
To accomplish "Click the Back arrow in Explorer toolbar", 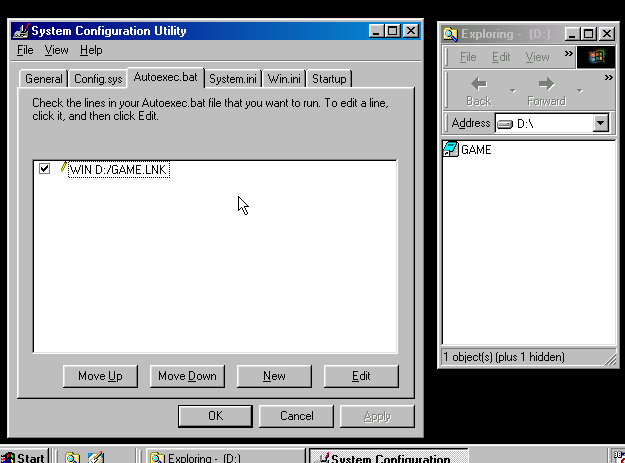I will click(478, 85).
